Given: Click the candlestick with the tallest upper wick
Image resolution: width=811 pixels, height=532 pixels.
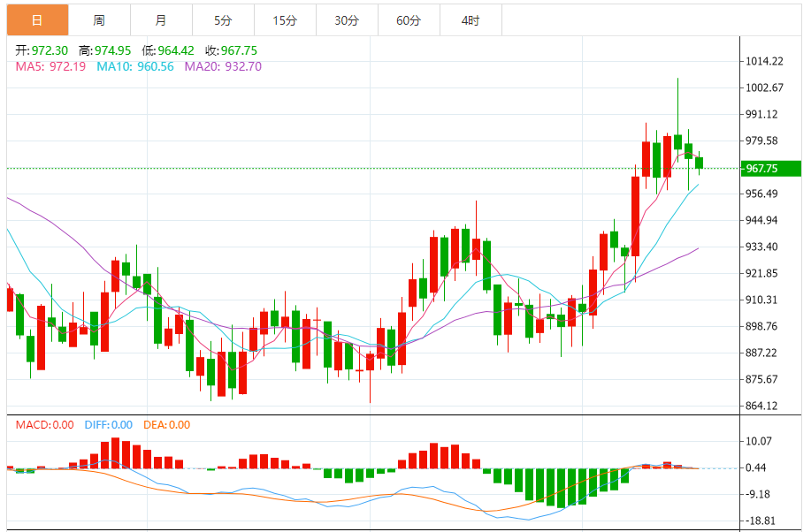Looking at the screenshot, I should click(678, 141).
